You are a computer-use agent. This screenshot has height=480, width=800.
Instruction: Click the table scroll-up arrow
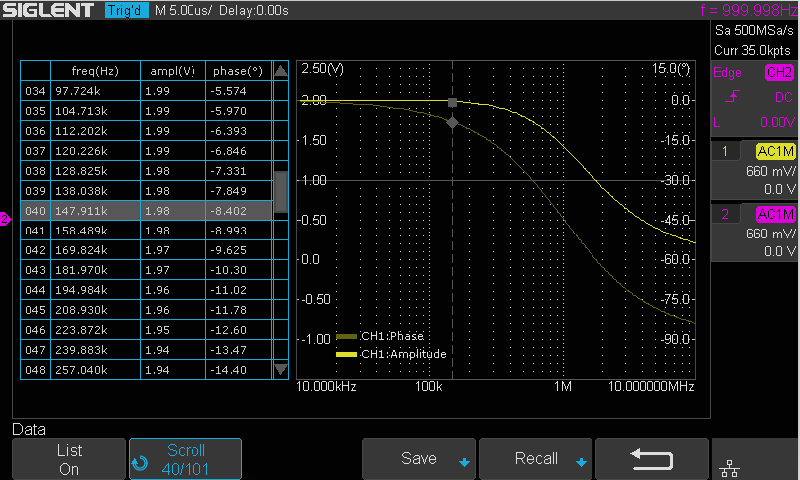281,70
